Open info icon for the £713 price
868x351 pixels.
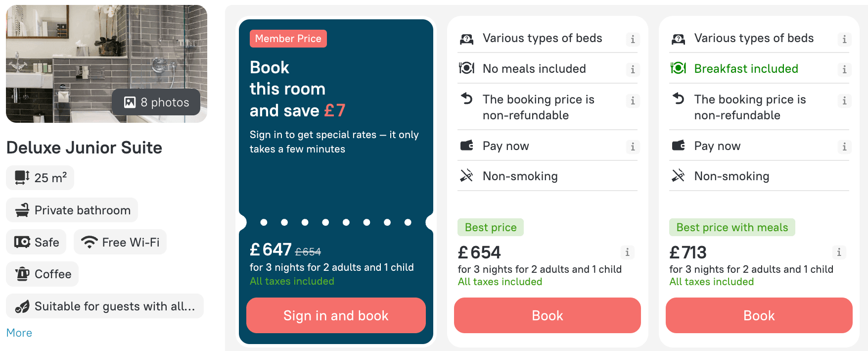pos(839,252)
